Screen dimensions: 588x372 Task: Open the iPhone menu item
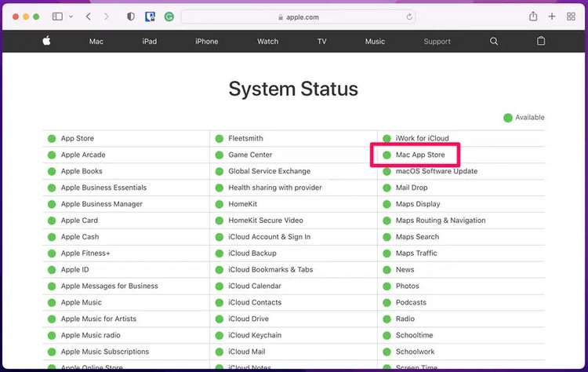(x=207, y=42)
